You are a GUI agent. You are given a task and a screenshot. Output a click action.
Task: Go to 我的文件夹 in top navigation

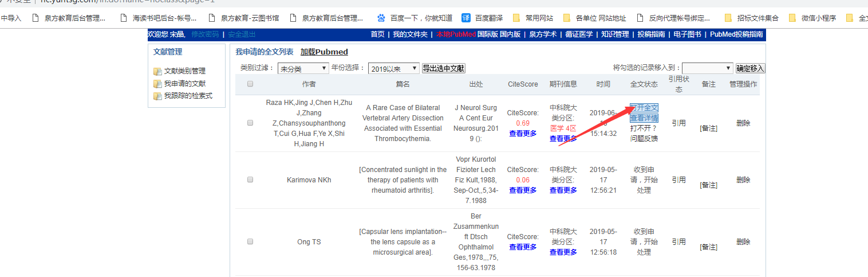(x=410, y=34)
